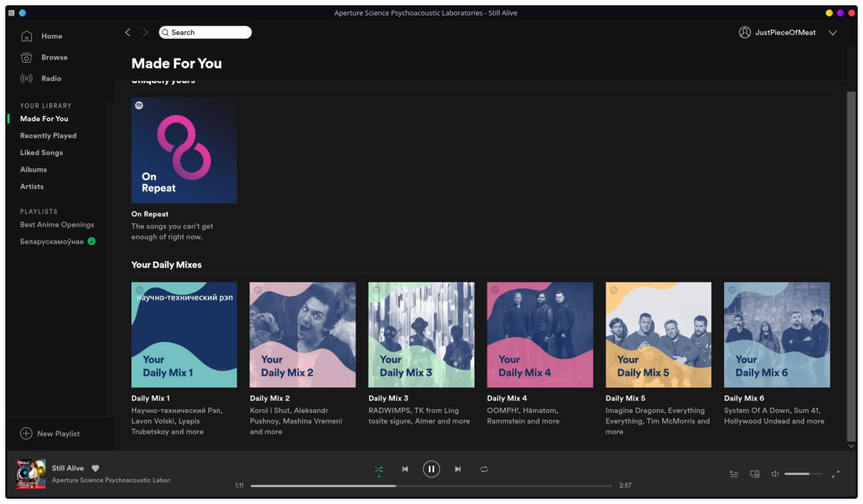863x504 pixels.
Task: Skip to the previous track
Action: click(x=405, y=469)
